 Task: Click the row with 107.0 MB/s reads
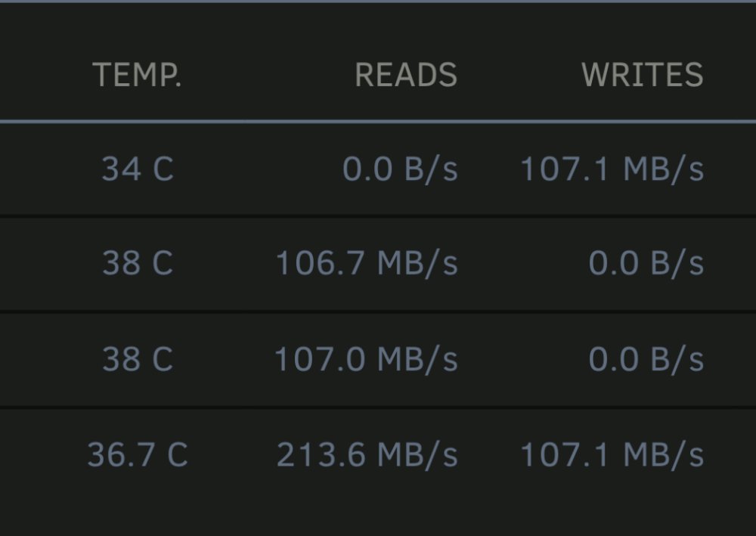click(378, 360)
